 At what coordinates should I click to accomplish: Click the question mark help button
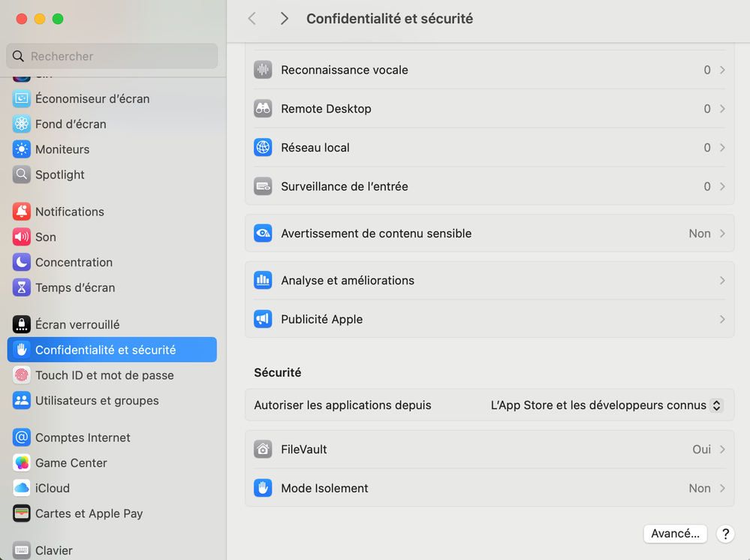(725, 534)
